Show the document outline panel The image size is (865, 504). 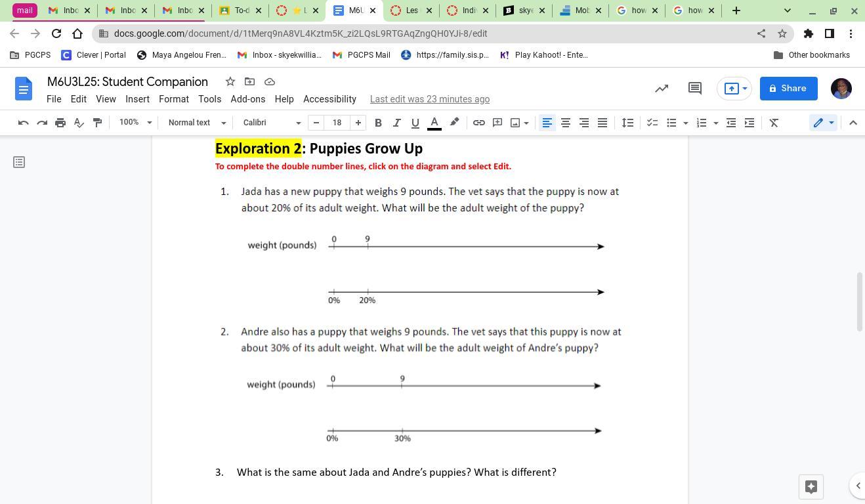(19, 162)
